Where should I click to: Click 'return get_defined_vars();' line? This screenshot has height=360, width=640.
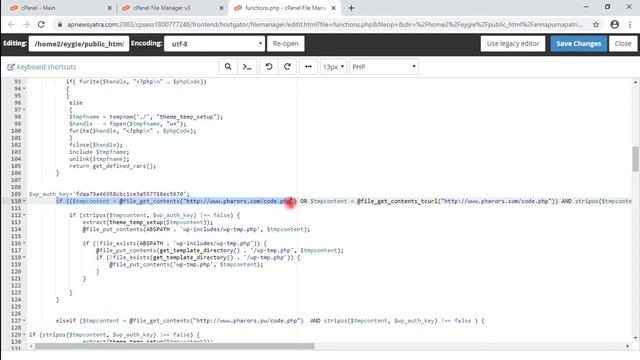click(113, 166)
